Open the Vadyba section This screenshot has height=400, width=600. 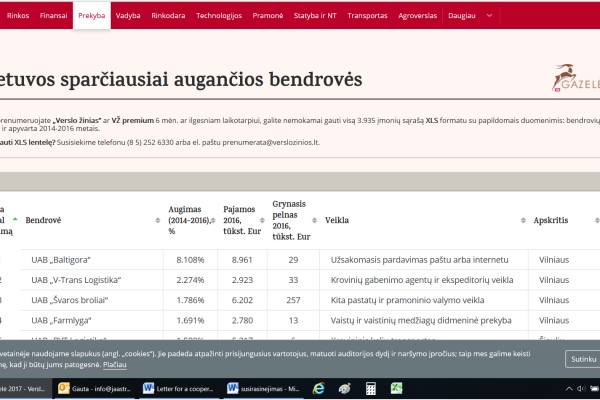pos(128,16)
